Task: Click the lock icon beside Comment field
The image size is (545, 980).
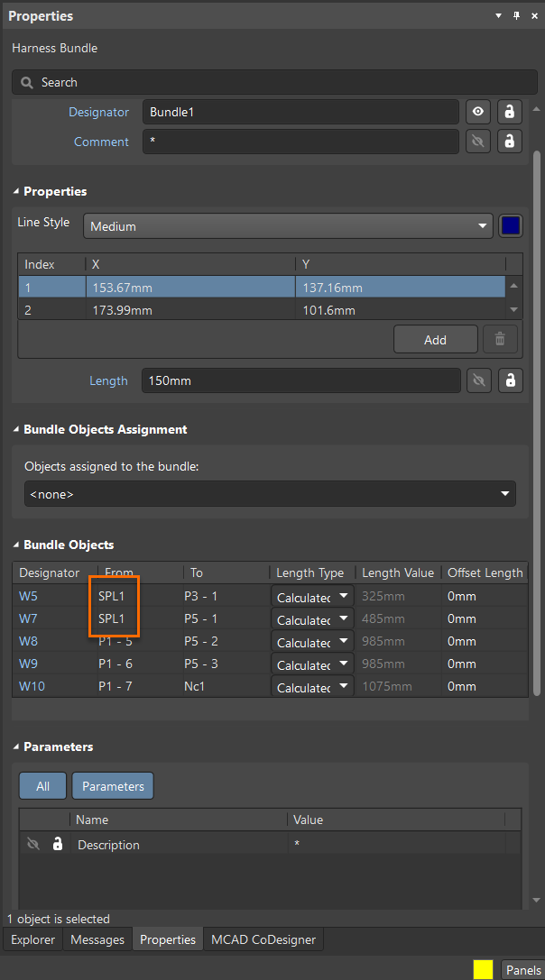Action: 510,142
